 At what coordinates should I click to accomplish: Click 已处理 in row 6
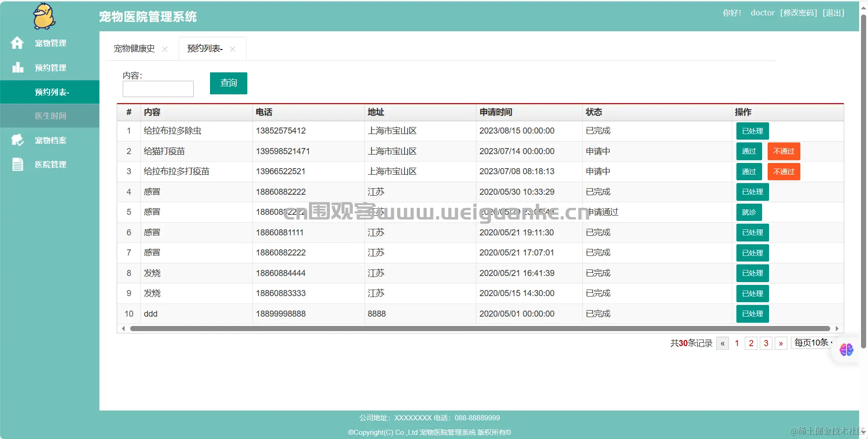(753, 233)
